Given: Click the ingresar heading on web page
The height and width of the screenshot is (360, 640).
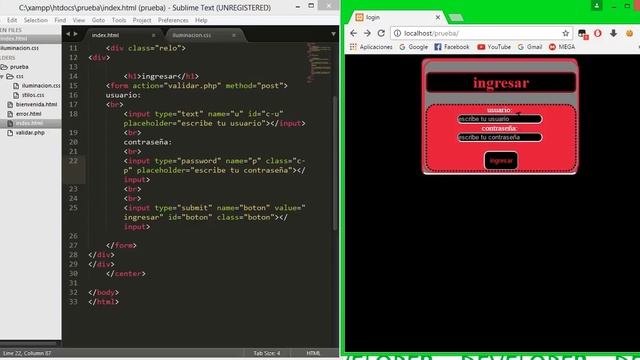Looking at the screenshot, I should pos(501,83).
